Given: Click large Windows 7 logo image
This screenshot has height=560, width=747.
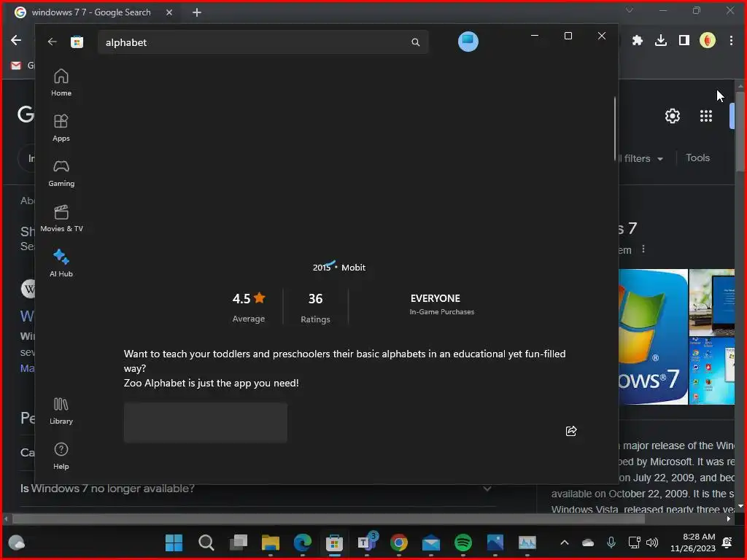Looking at the screenshot, I should 653,337.
